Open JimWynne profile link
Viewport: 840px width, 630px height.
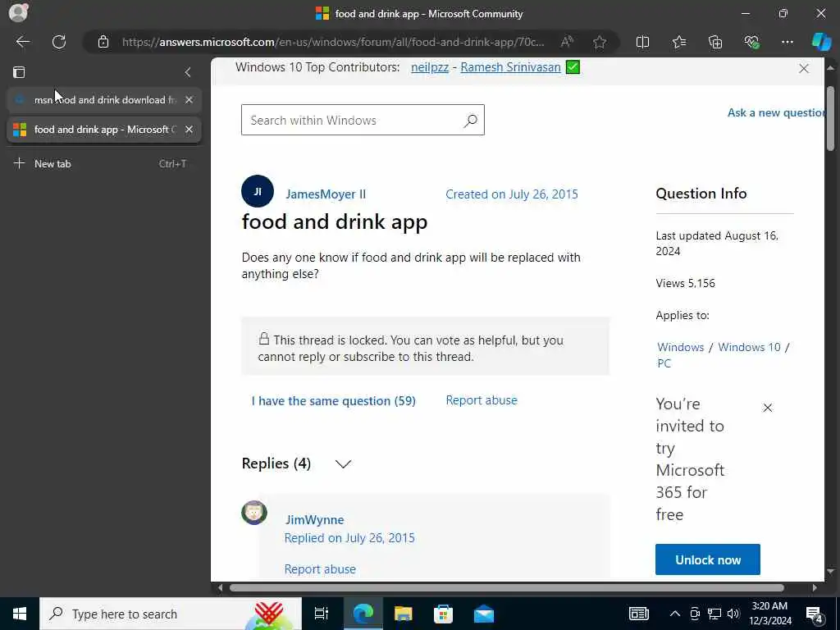click(314, 519)
